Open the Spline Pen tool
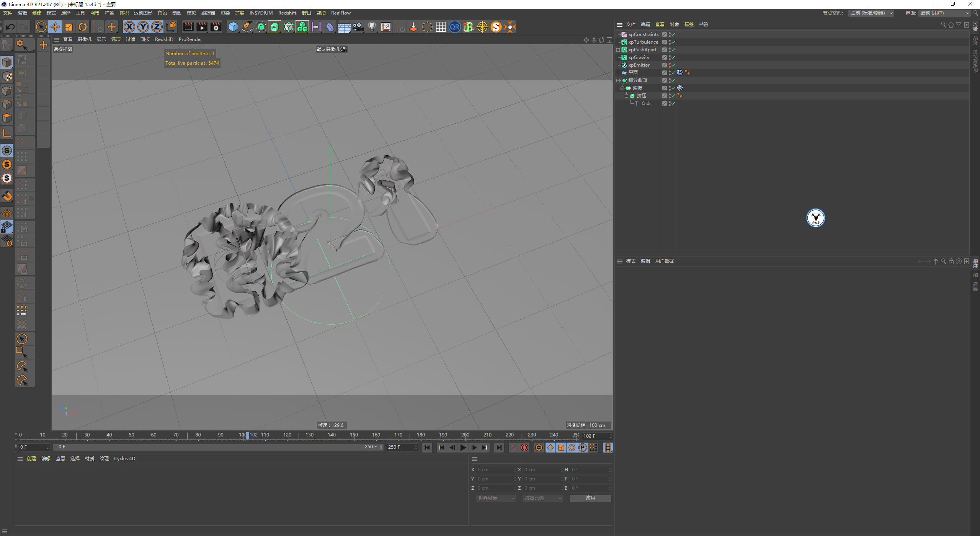The width and height of the screenshot is (980, 536). (x=247, y=27)
